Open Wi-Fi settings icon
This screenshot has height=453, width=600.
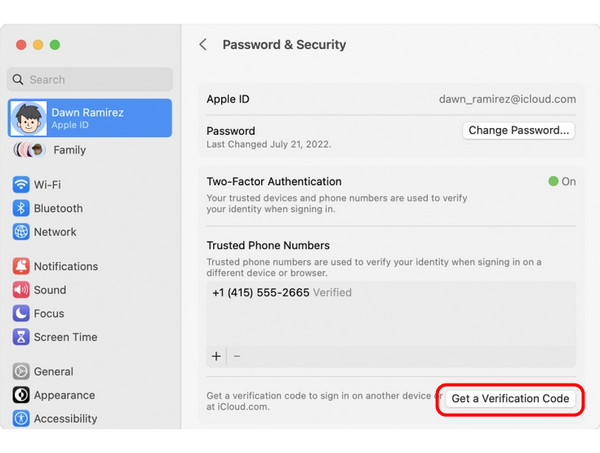(x=21, y=185)
